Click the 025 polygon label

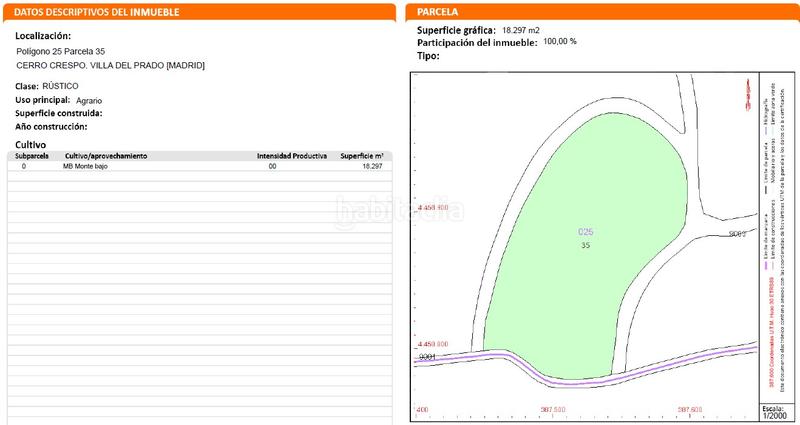click(586, 232)
